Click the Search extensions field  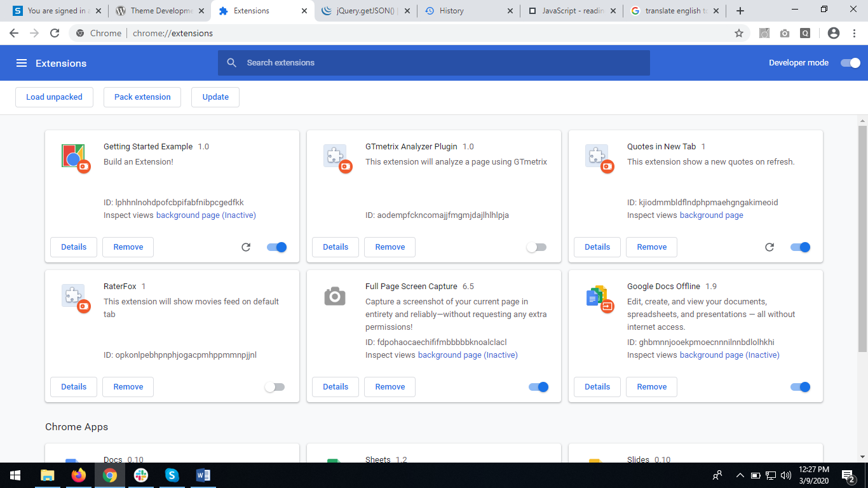434,63
